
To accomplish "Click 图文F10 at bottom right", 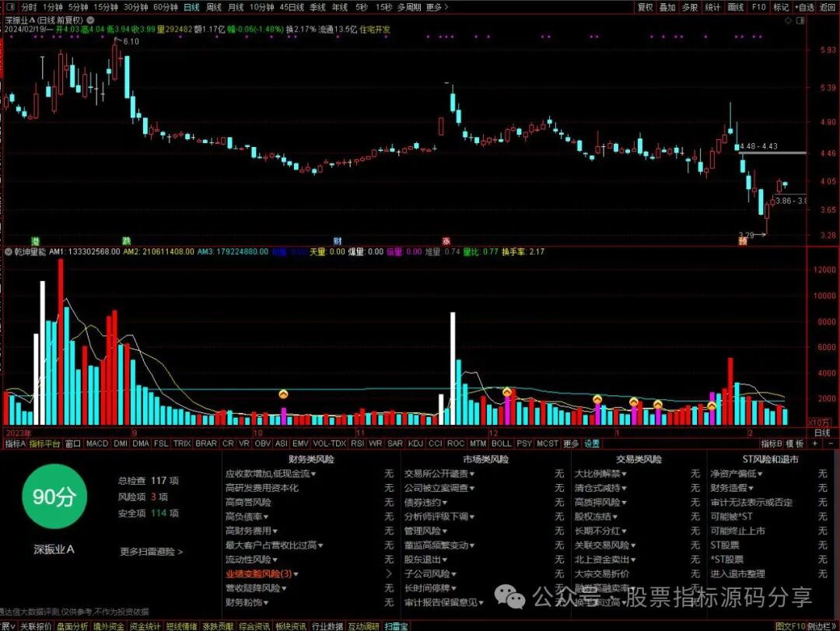I will pos(790,626).
